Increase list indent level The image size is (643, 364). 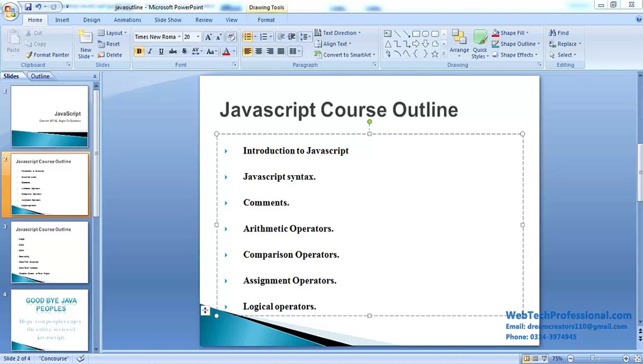pos(292,37)
